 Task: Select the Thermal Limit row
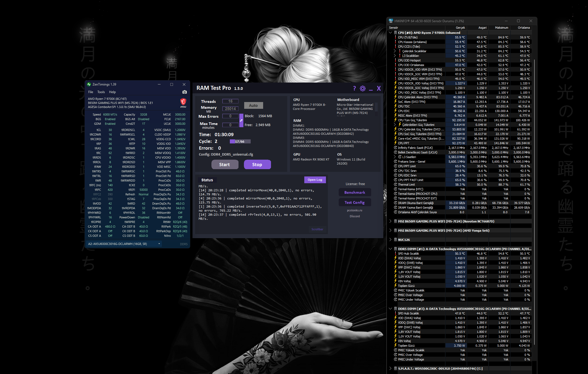tap(462, 185)
